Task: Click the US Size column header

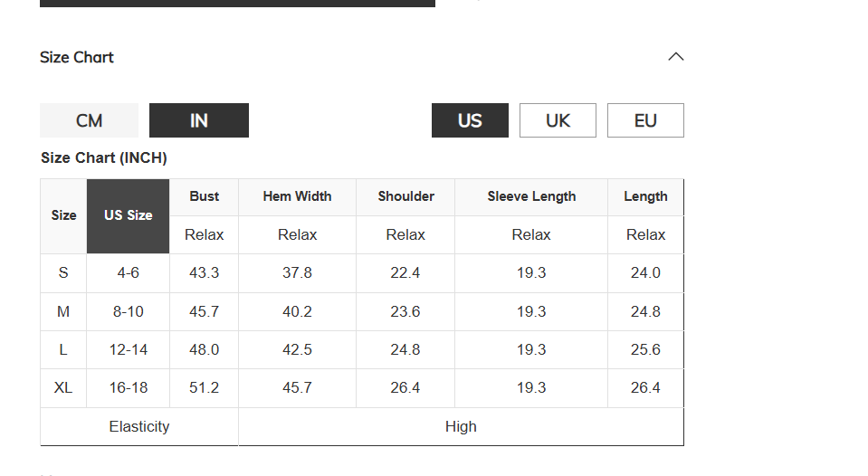Action: coord(128,216)
